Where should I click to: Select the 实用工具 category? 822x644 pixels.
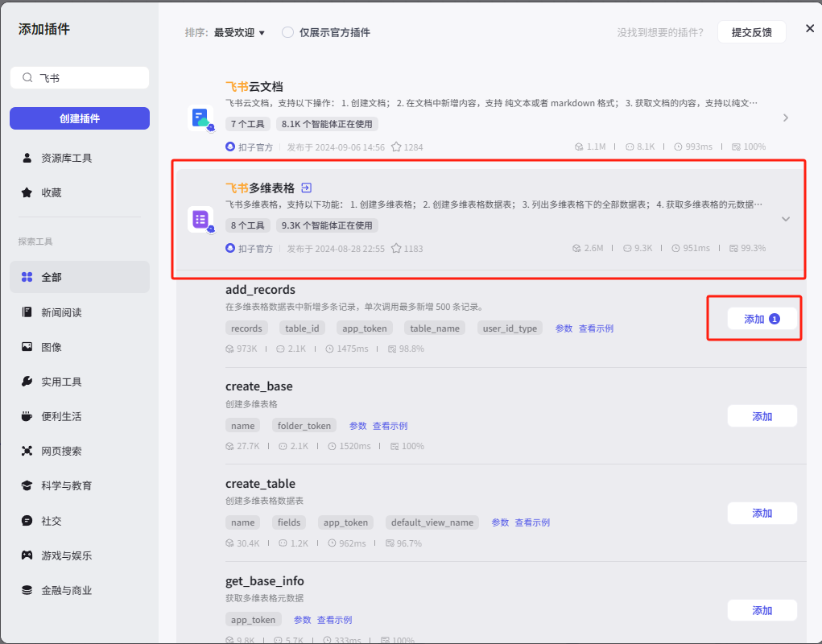pos(80,382)
